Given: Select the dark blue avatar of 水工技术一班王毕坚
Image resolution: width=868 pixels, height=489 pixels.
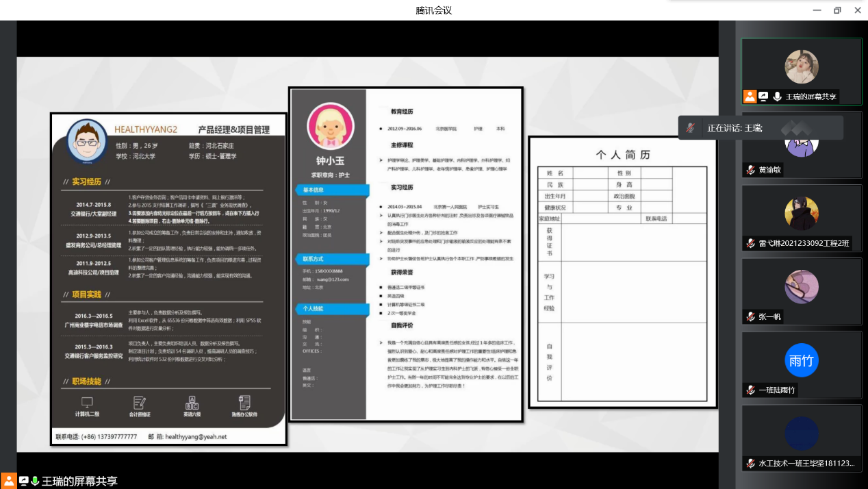Looking at the screenshot, I should tap(802, 434).
